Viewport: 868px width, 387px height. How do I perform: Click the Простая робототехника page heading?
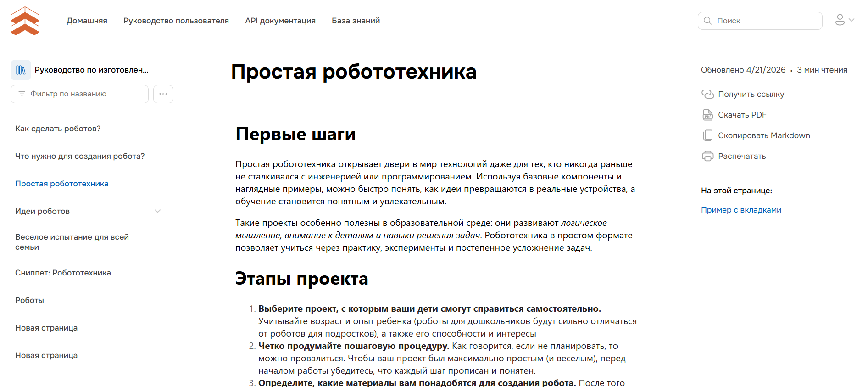coord(354,72)
